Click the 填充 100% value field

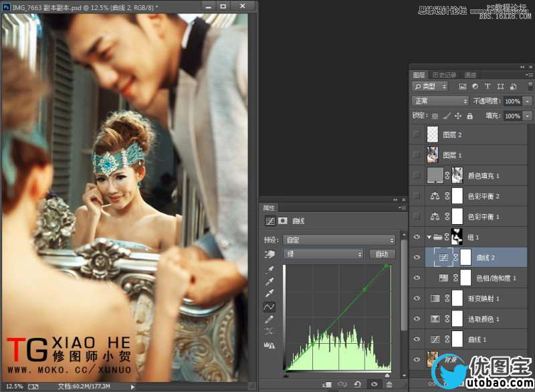(512, 116)
